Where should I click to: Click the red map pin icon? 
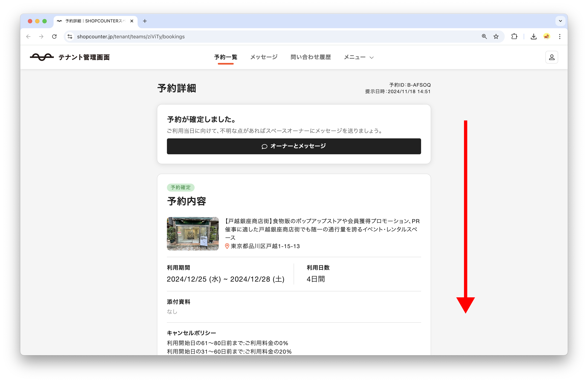tap(227, 246)
